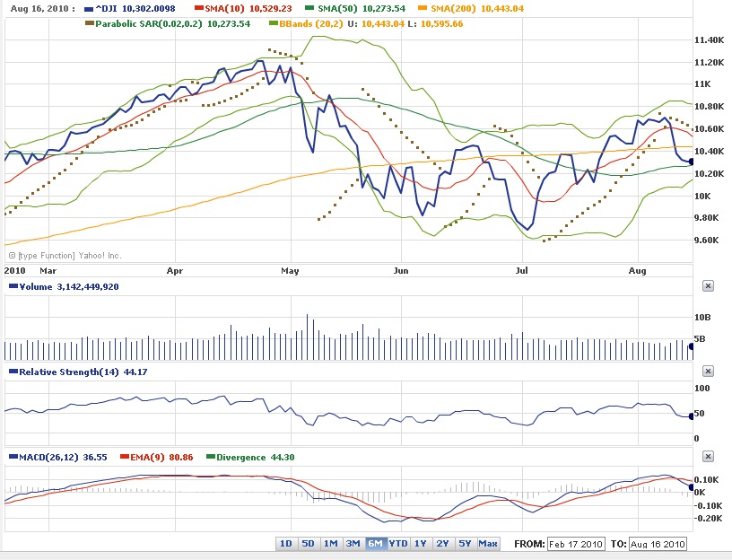Click the Relative Strength(14) 44.17 label
The height and width of the screenshot is (560, 732).
point(83,372)
